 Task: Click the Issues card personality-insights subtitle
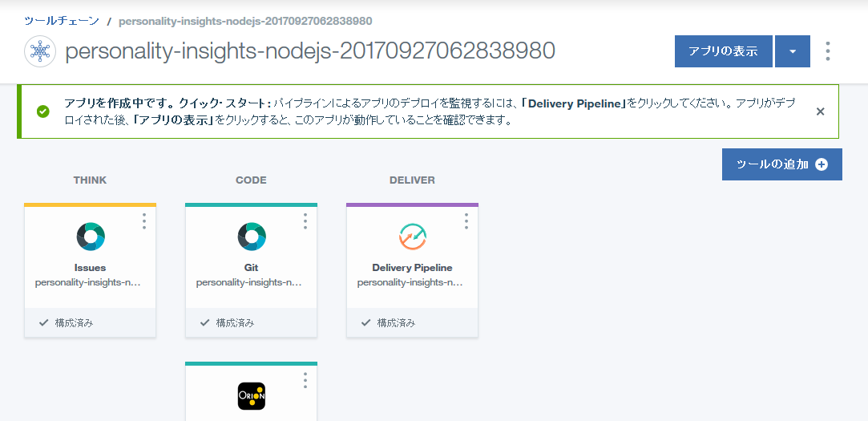click(x=88, y=282)
